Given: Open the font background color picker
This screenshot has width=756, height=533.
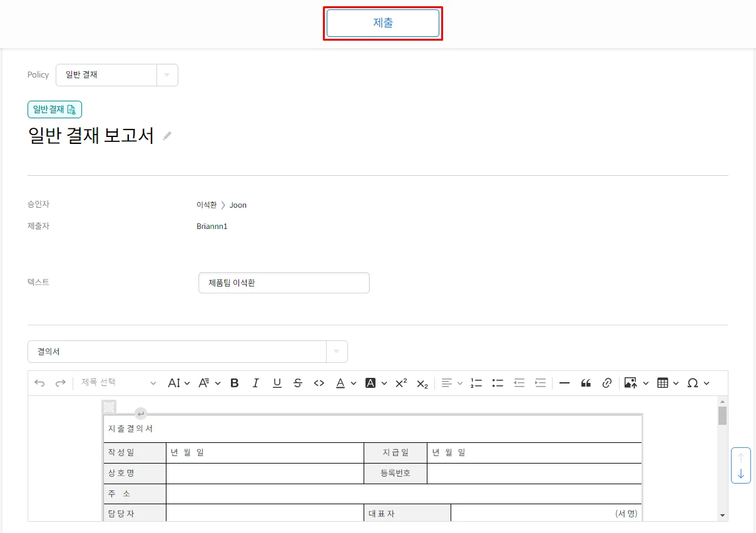Looking at the screenshot, I should tap(376, 383).
